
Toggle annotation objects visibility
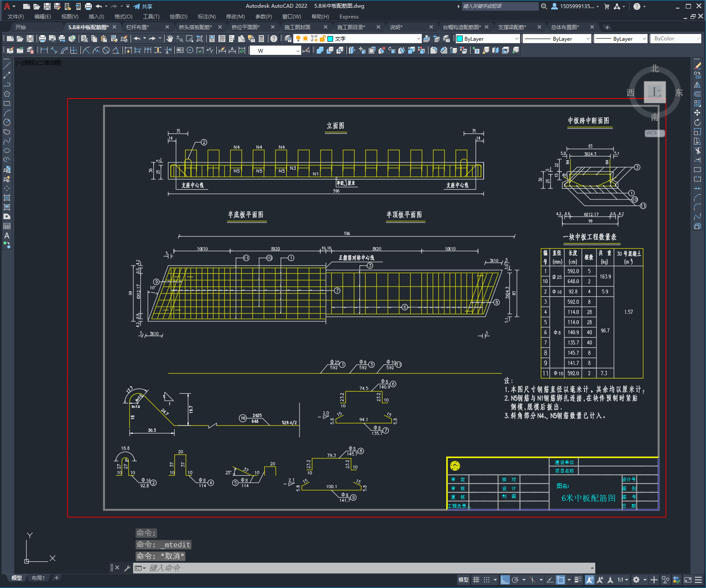[x=590, y=580]
